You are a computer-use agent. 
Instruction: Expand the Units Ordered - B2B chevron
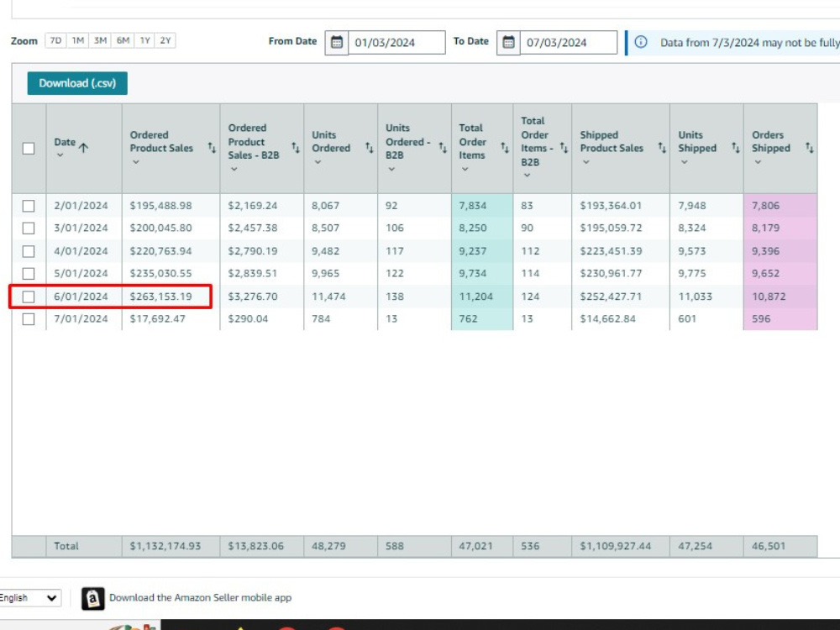click(x=391, y=170)
